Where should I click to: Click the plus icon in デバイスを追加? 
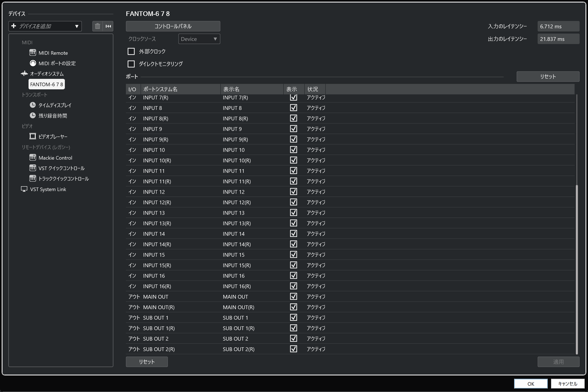coord(14,26)
